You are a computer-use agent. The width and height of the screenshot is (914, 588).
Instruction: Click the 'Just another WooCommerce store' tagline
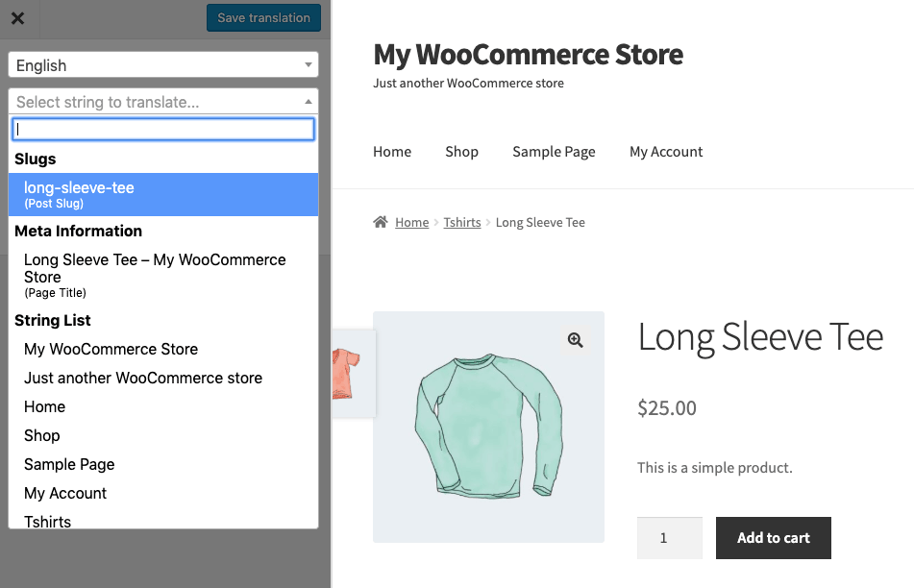469,83
